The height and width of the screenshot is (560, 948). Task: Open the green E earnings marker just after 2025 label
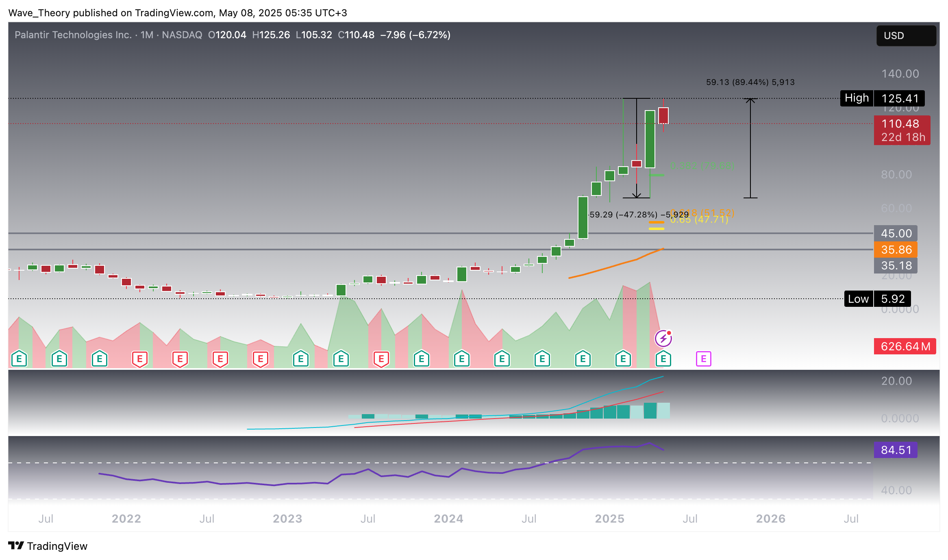coord(623,359)
